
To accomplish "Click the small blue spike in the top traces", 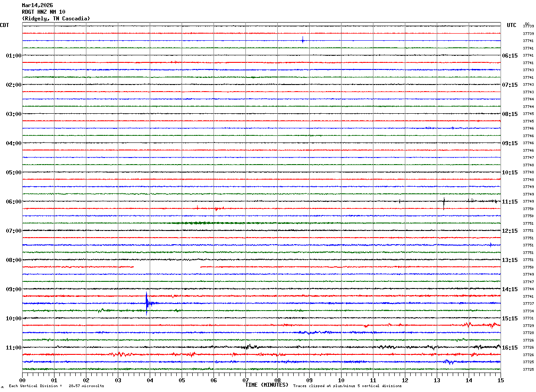I will pos(303,40).
